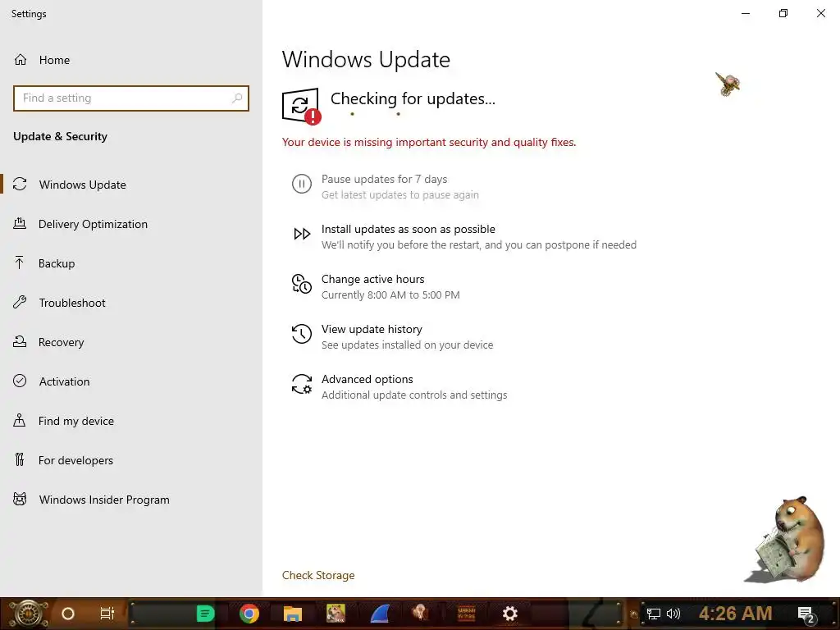840x630 pixels.
Task: Click the Backup arrow icon
Action: click(x=20, y=262)
